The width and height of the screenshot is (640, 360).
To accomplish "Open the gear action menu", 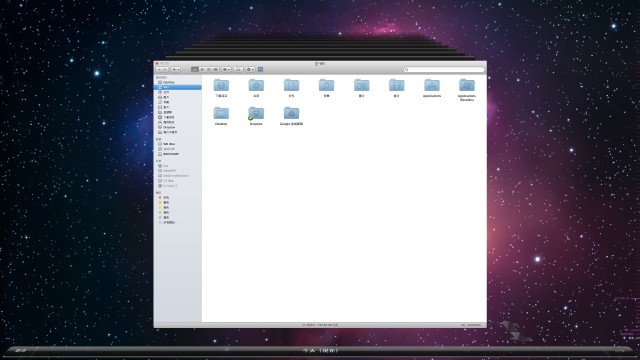I will (250, 69).
